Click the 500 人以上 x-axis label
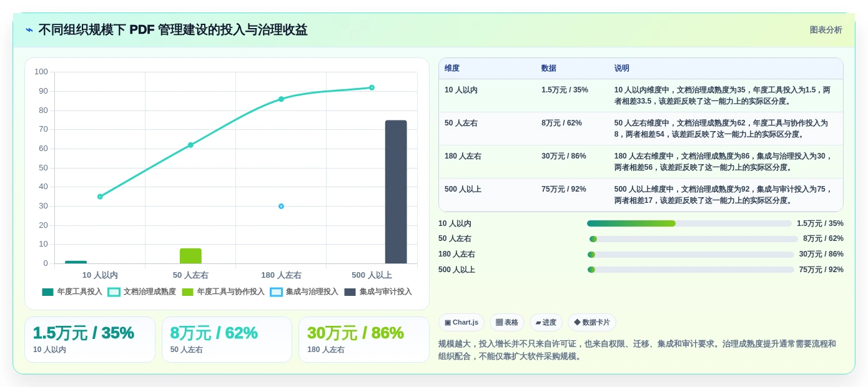 pyautogui.click(x=372, y=275)
